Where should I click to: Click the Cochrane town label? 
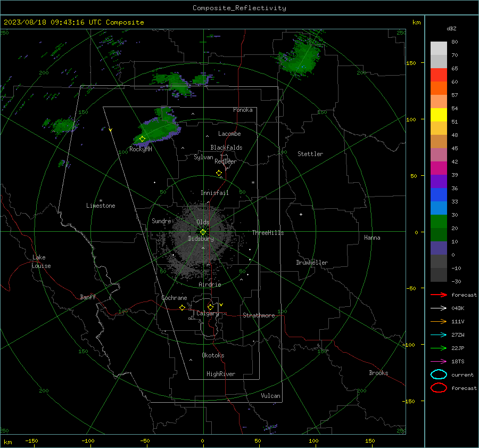pyautogui.click(x=174, y=298)
